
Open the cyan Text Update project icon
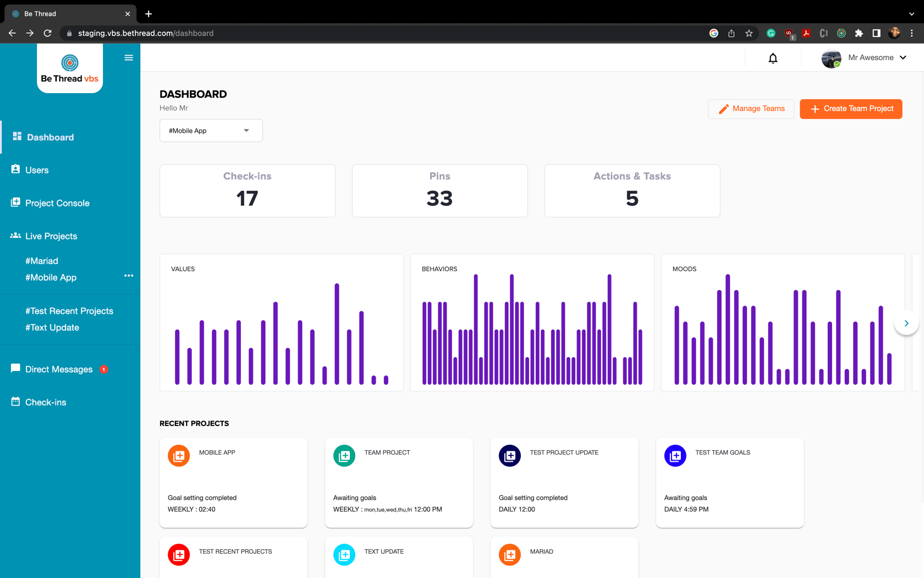click(344, 555)
